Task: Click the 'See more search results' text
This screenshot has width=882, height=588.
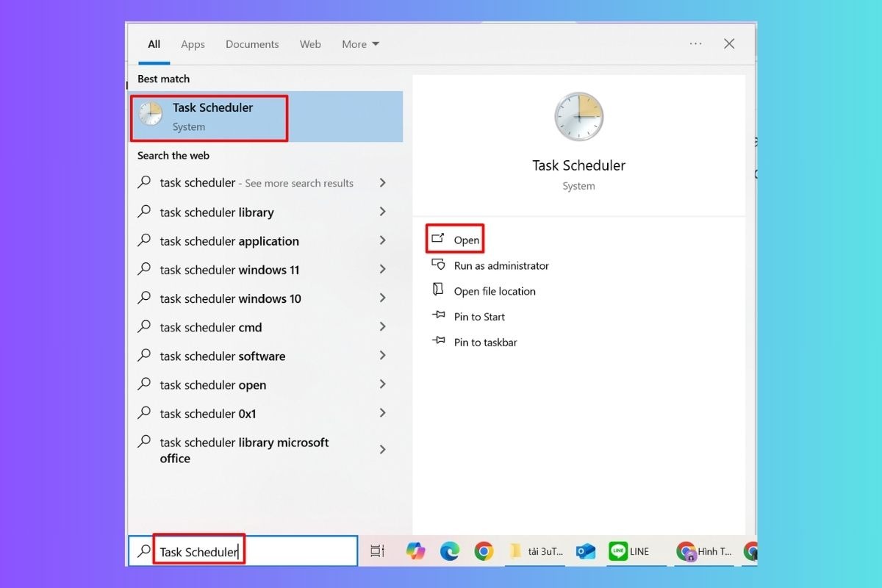Action: click(x=299, y=183)
